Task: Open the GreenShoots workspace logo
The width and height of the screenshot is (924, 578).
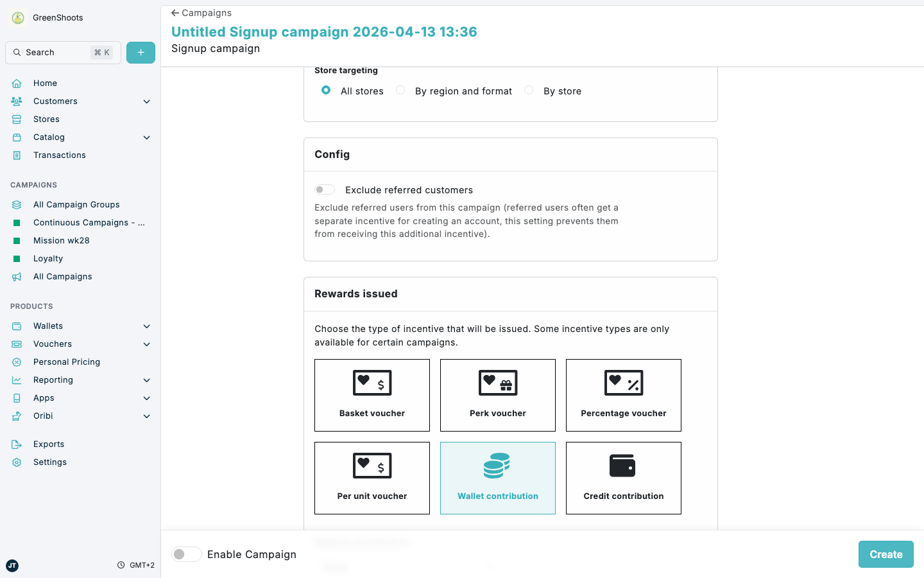Action: (x=17, y=17)
